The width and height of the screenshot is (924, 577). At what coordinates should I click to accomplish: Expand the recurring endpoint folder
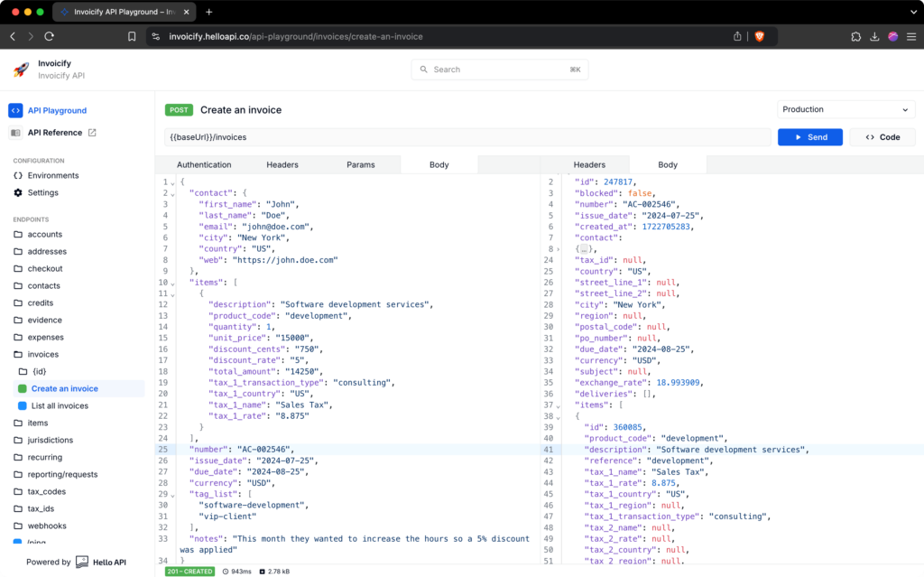[x=44, y=457]
